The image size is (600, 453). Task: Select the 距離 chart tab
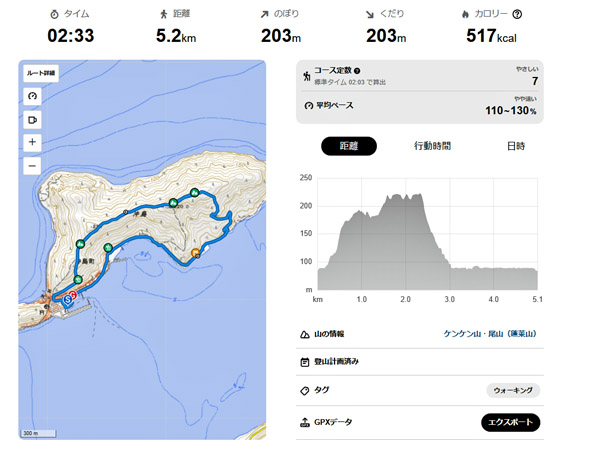pos(349,146)
